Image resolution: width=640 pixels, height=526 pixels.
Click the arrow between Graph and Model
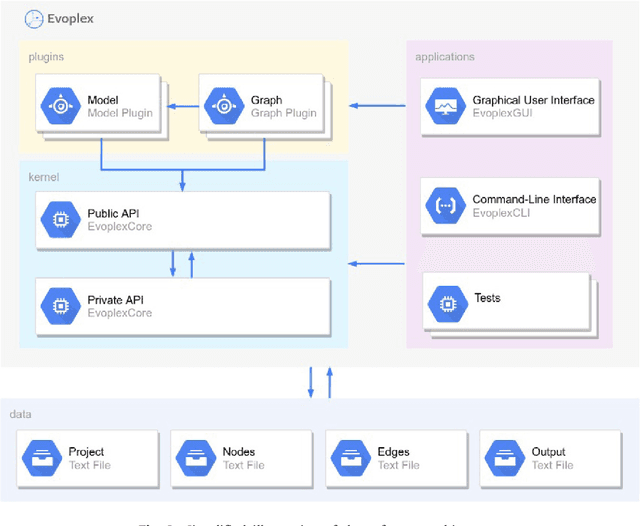[183, 105]
